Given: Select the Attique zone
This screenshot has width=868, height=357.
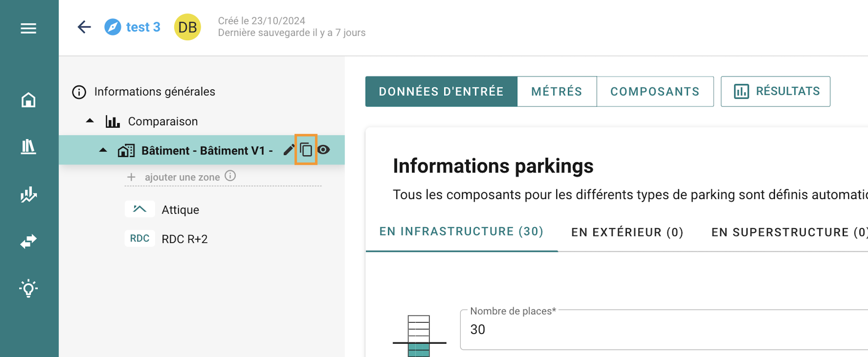Looking at the screenshot, I should [x=180, y=210].
